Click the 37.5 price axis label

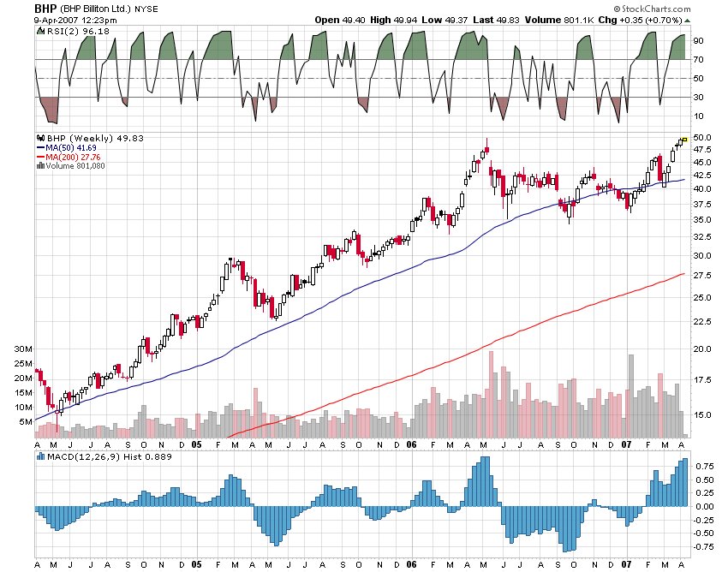(702, 205)
